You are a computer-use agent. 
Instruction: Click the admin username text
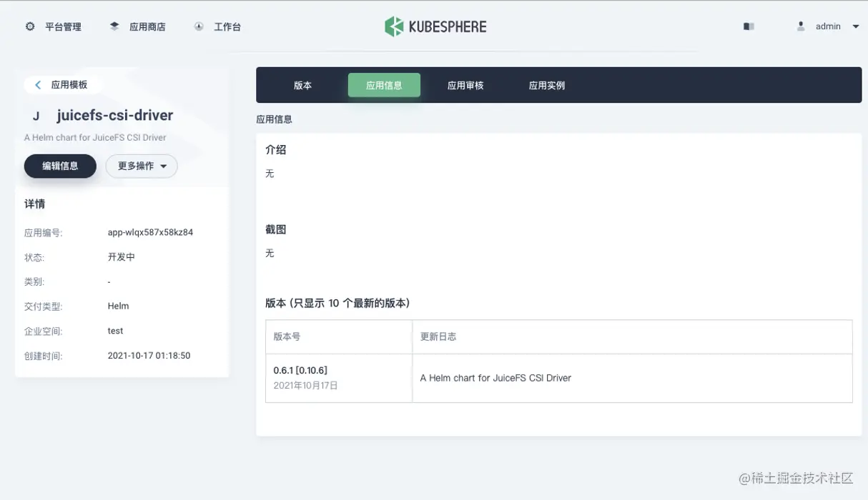828,26
